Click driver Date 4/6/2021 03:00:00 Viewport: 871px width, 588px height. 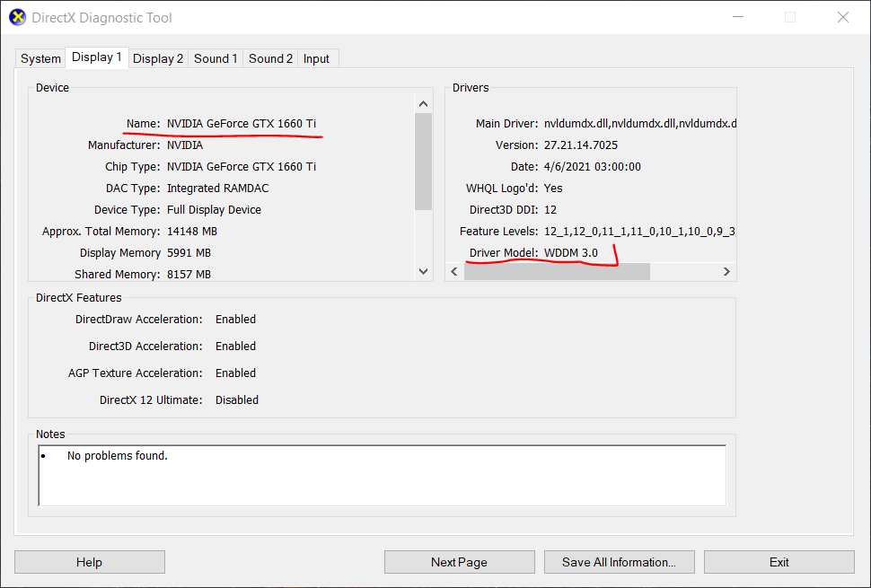point(592,167)
